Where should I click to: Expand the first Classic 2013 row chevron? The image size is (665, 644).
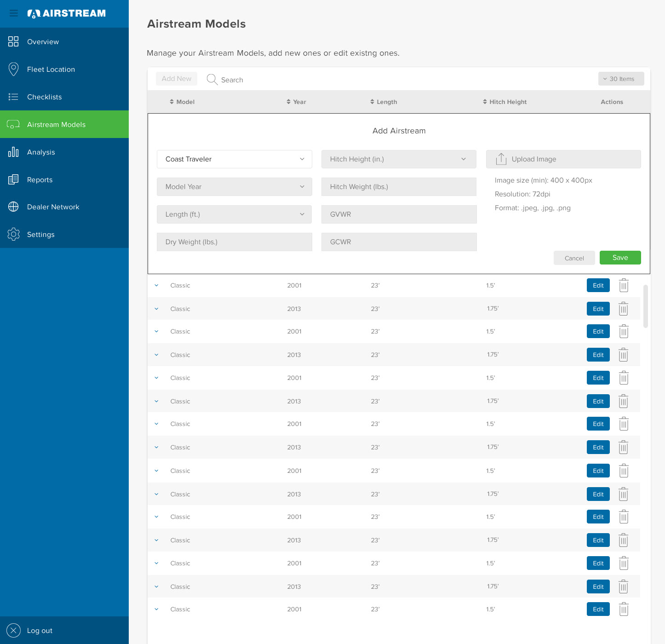pyautogui.click(x=156, y=309)
